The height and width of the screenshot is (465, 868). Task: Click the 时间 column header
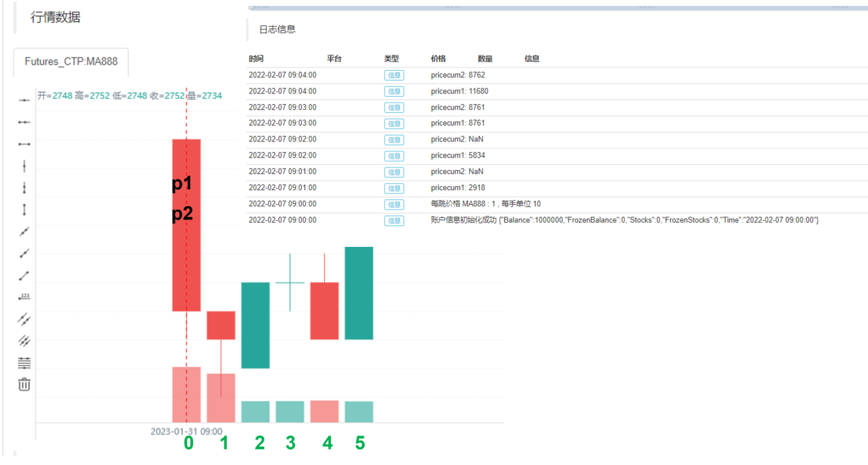(x=256, y=59)
